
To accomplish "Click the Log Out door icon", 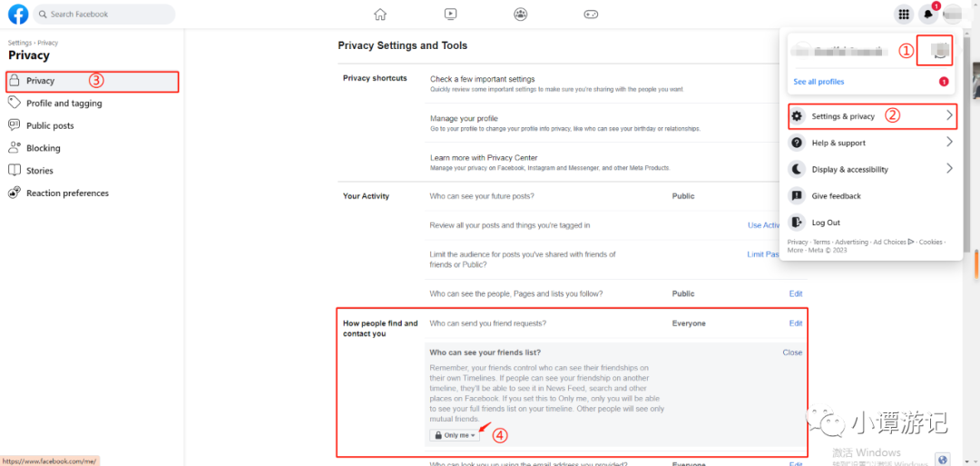I will [x=797, y=222].
